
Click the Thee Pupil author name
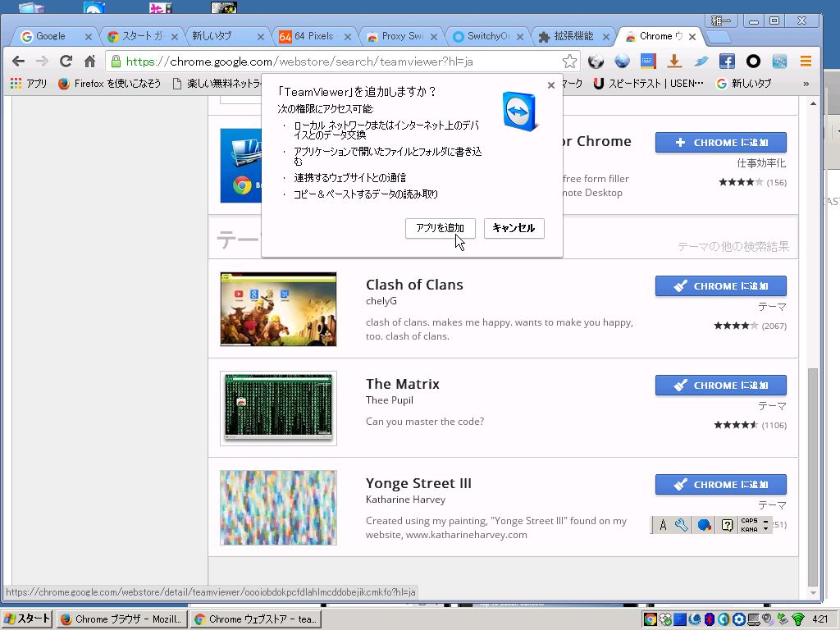(x=390, y=400)
